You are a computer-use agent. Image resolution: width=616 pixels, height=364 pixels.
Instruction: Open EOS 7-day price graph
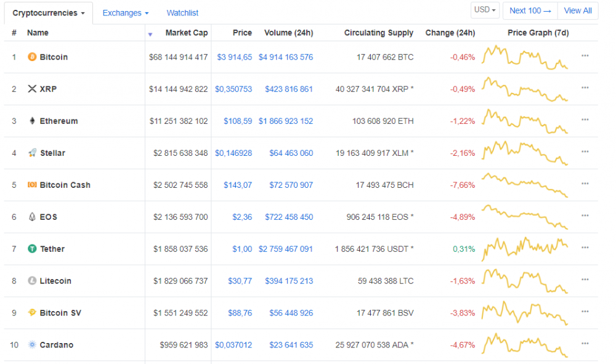[x=525, y=217]
